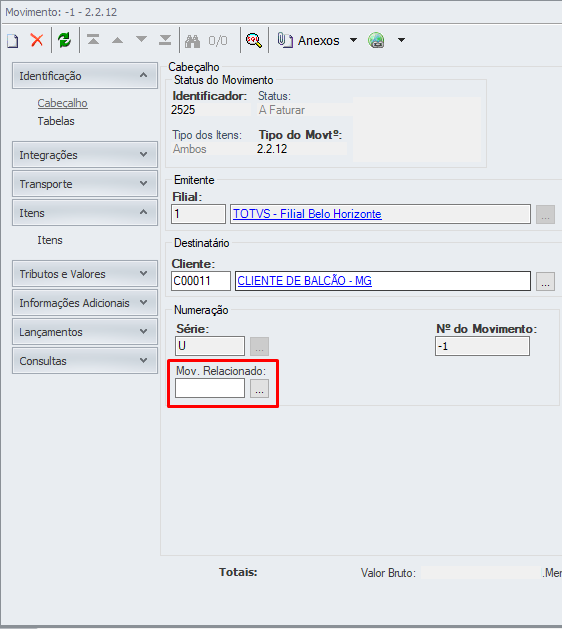
Task: Click the Nº do Movimento field
Action: pos(482,346)
